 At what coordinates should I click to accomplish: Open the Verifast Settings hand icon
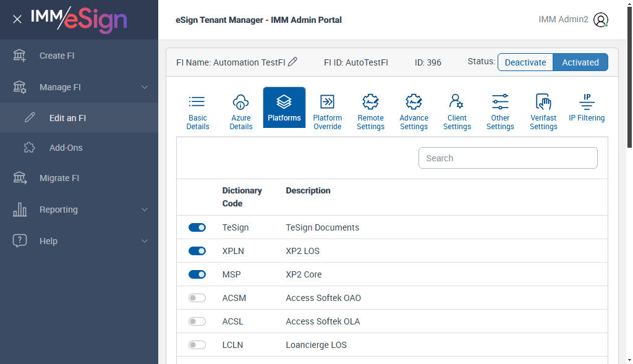pos(543,102)
